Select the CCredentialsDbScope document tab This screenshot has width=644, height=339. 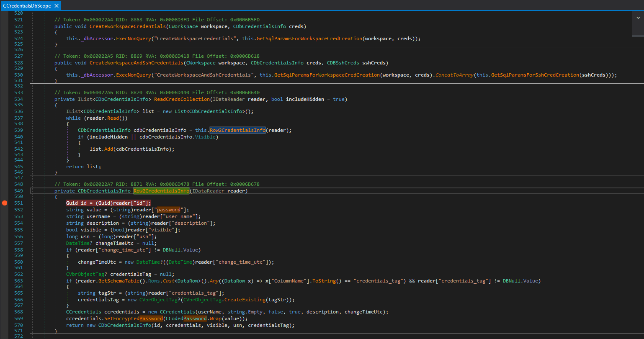click(x=27, y=6)
